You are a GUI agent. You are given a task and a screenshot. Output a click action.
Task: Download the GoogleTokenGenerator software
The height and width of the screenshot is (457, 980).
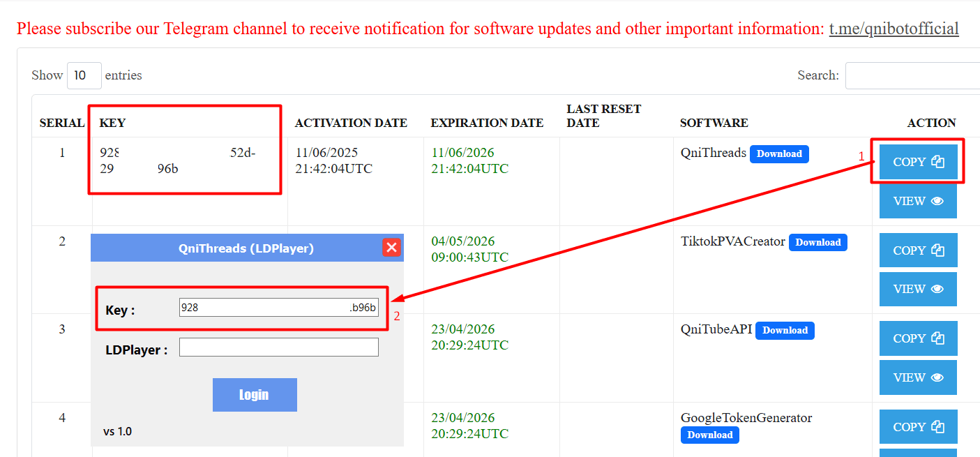(709, 435)
